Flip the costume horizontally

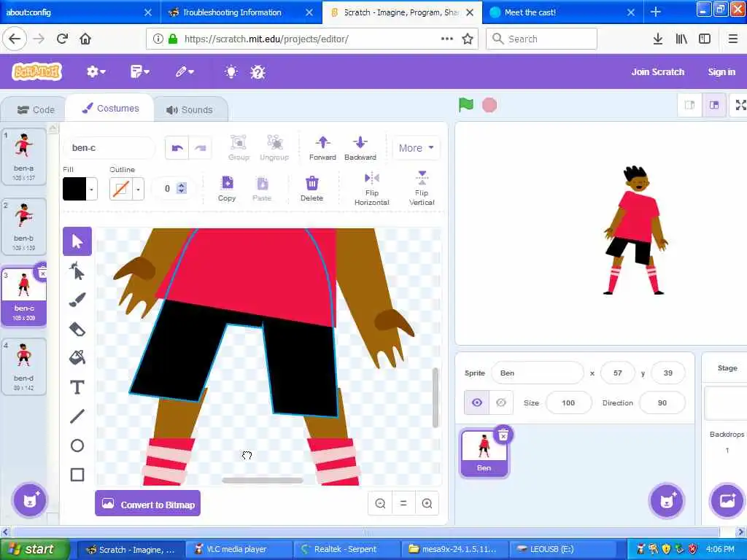pos(371,189)
